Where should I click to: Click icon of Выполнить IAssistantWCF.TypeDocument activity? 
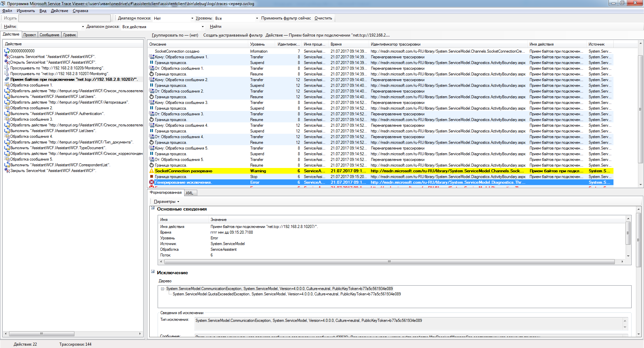click(7, 148)
